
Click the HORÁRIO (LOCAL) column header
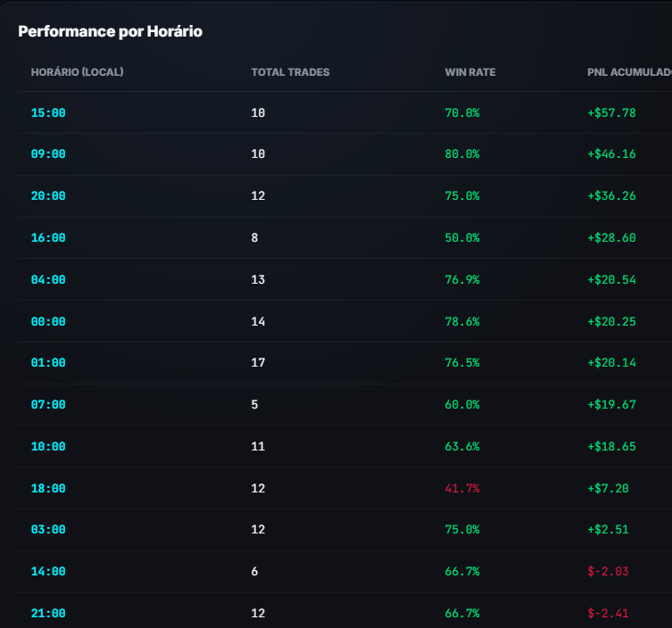(77, 72)
